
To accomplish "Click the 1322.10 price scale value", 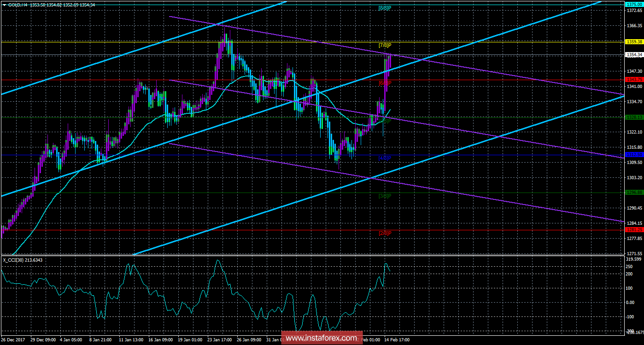I will point(634,132).
